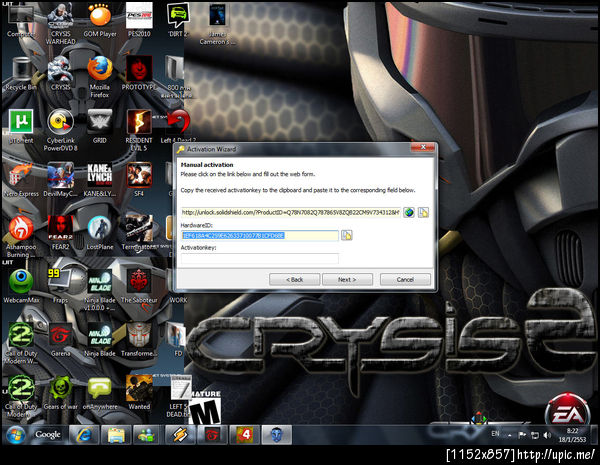Open The Saboteur shortcut
600x465 pixels.
pyautogui.click(x=139, y=286)
